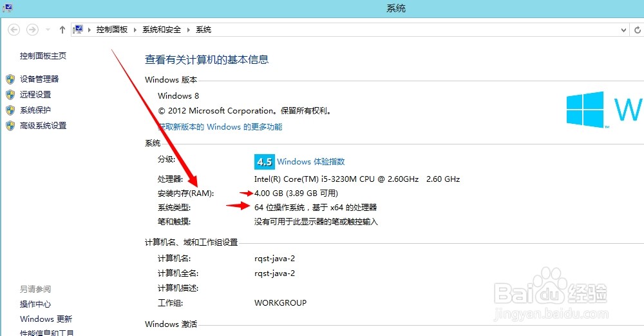Open Windows 体验指数 link
The height and width of the screenshot is (336, 644).
coord(311,162)
